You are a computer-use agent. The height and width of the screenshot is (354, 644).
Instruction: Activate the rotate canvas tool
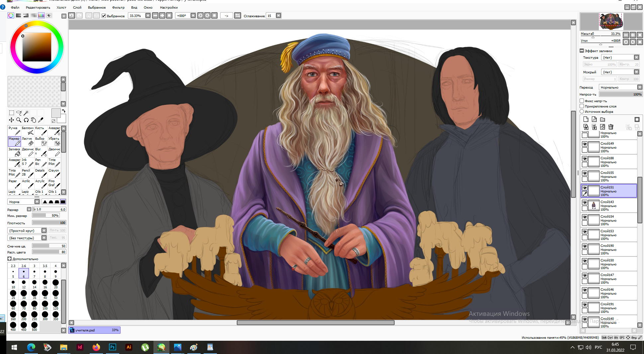click(x=26, y=120)
